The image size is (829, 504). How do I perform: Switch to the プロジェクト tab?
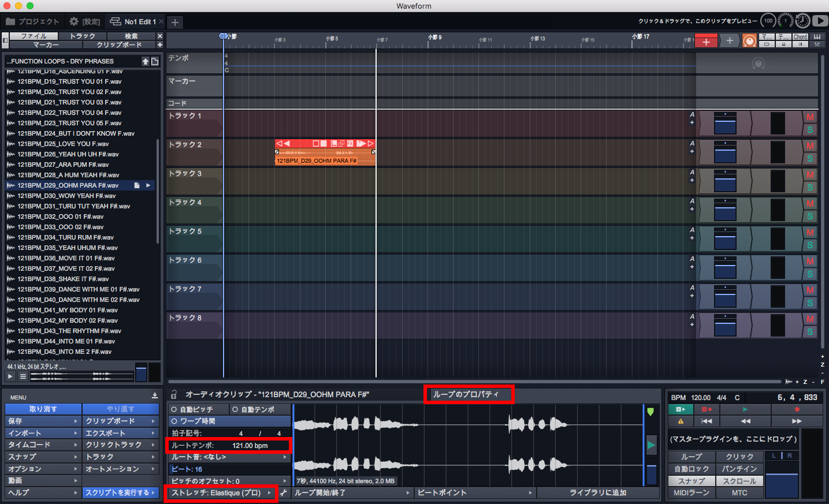32,21
